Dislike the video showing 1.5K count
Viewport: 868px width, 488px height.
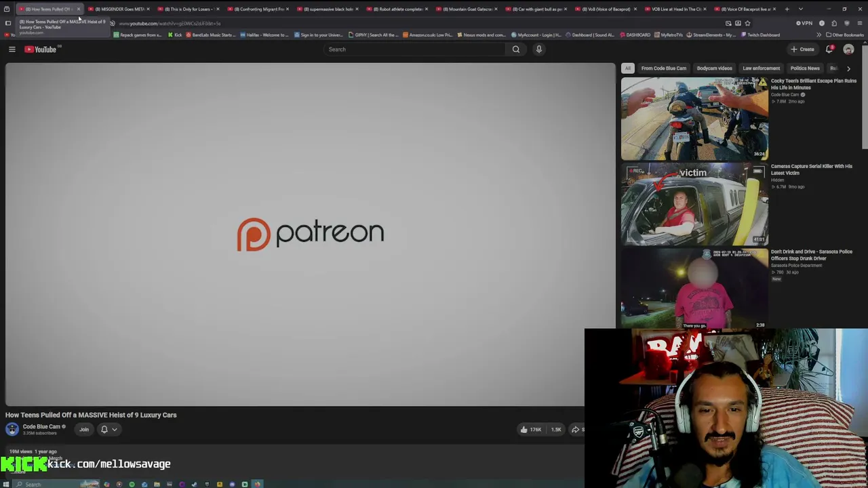556,429
